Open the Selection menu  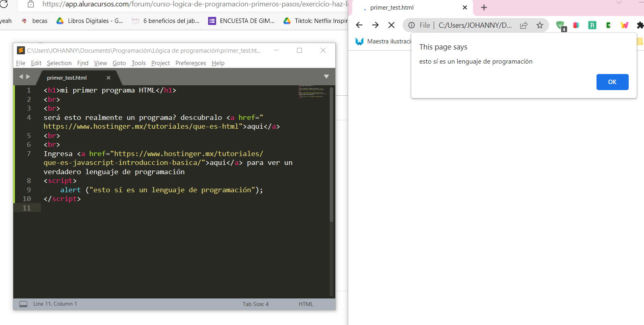click(59, 63)
